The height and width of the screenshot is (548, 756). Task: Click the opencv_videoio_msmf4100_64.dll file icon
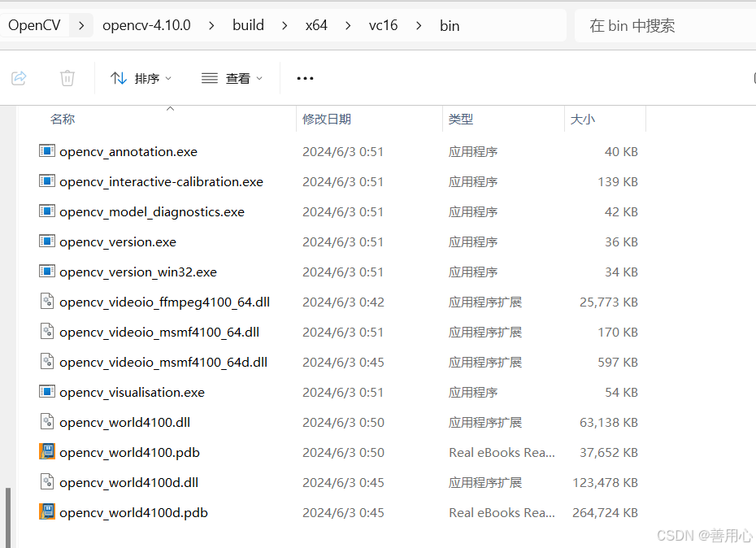pos(47,332)
